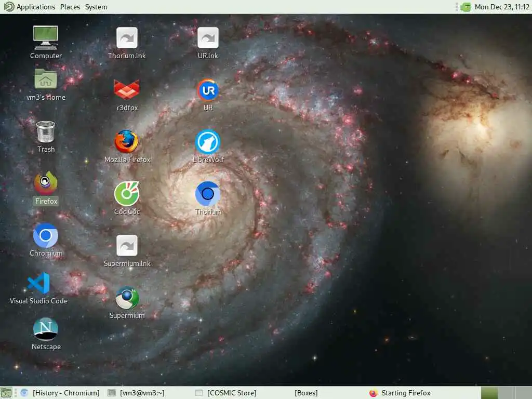
Task: Open the Applications menu
Action: pos(35,7)
